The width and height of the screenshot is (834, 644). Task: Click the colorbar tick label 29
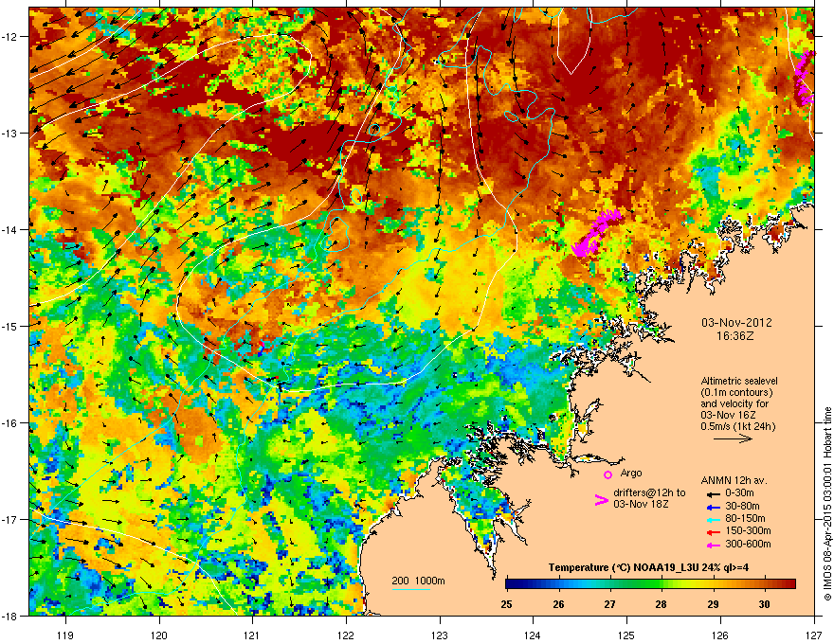pos(713,604)
